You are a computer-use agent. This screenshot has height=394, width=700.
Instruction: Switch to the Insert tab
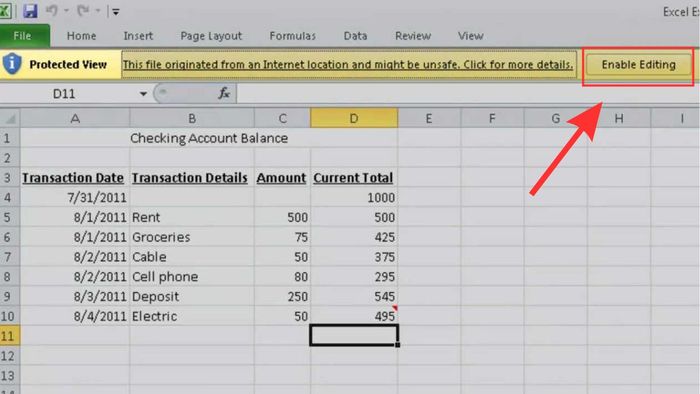138,36
